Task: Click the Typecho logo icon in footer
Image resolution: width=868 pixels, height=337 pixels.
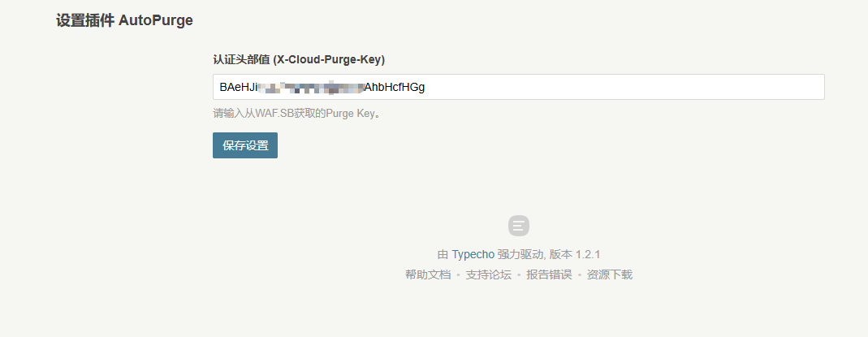Action: tap(519, 226)
